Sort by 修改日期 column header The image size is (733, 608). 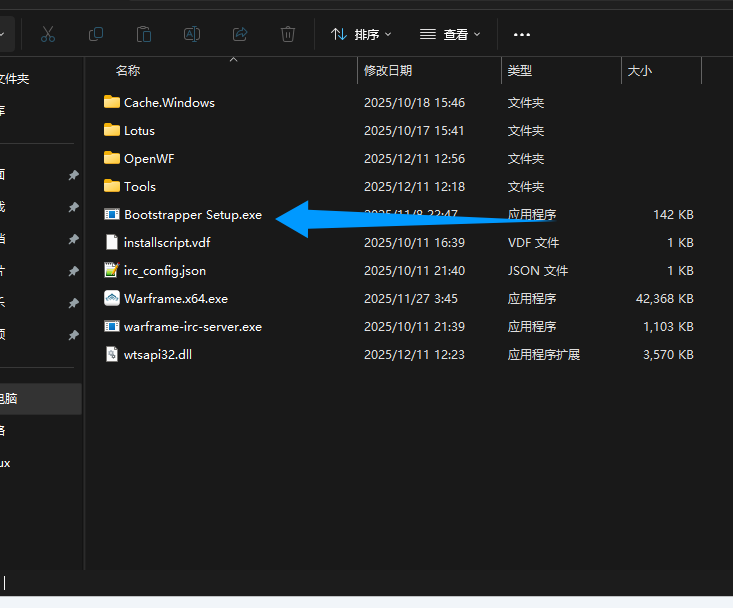click(x=388, y=71)
